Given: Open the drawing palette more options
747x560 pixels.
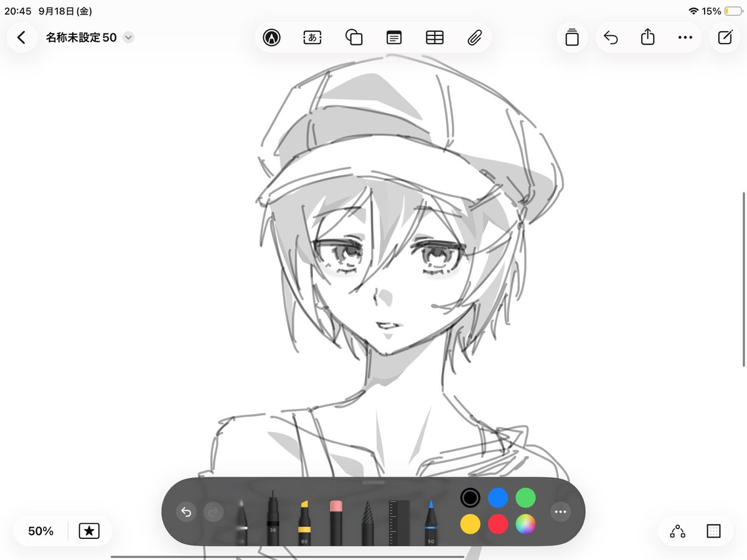Looking at the screenshot, I should click(x=561, y=512).
